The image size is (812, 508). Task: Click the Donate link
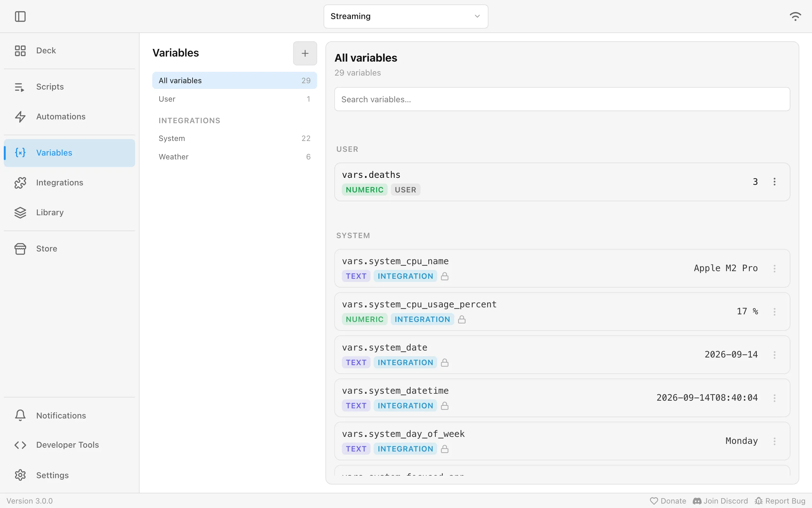pyautogui.click(x=668, y=501)
